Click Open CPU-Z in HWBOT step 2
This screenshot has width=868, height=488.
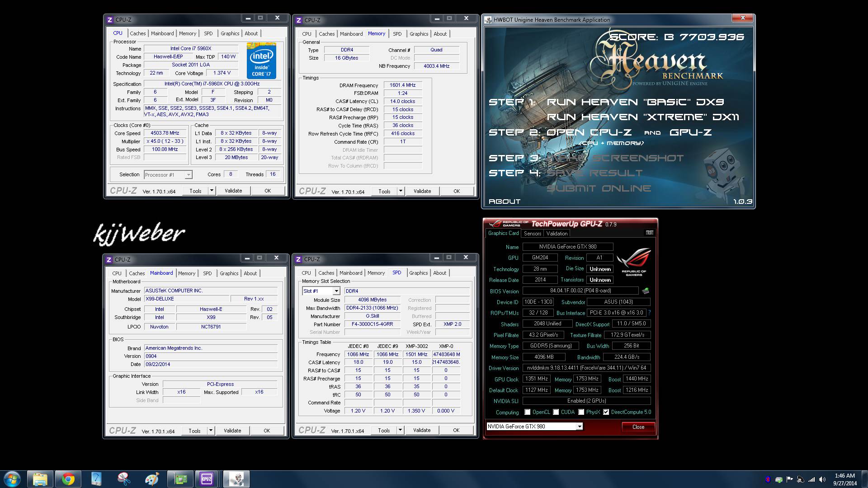(x=589, y=132)
